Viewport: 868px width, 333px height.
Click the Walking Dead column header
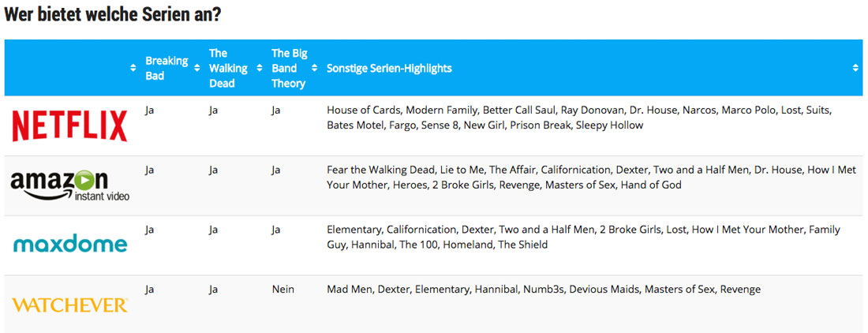coord(229,69)
